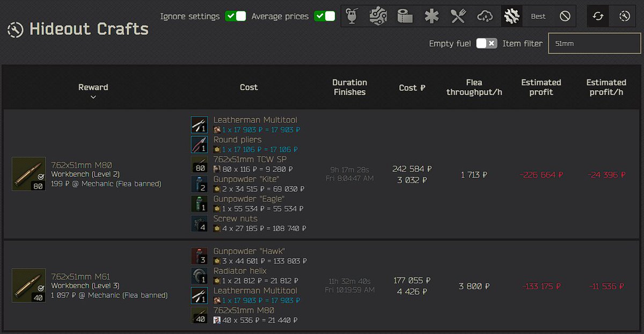Open the 7.62x51mm TCW SP link
This screenshot has width=644, height=334.
(x=250, y=159)
